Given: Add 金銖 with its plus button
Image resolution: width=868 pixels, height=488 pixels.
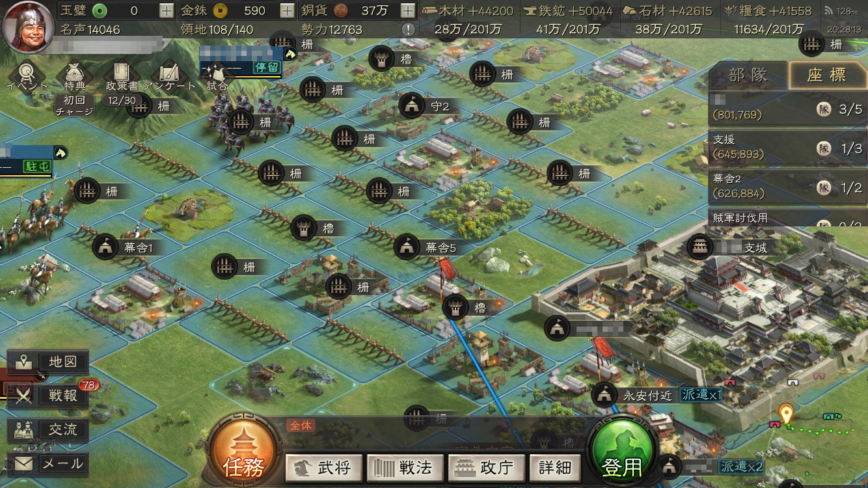Looking at the screenshot, I should [287, 10].
